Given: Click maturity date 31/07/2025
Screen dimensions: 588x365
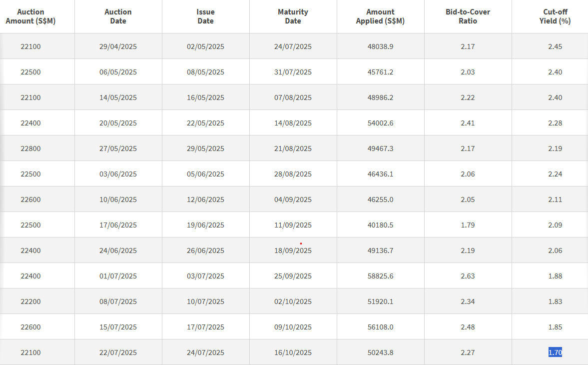Looking at the screenshot, I should (x=293, y=72).
